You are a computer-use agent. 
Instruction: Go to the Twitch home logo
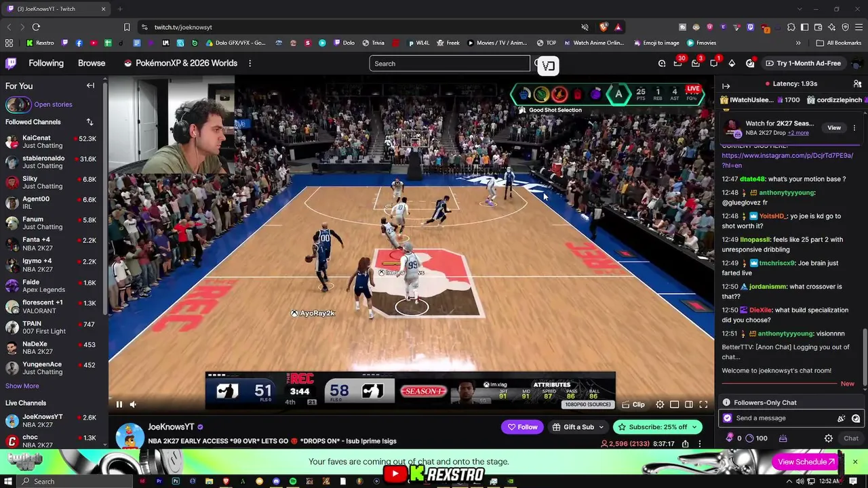click(x=11, y=63)
